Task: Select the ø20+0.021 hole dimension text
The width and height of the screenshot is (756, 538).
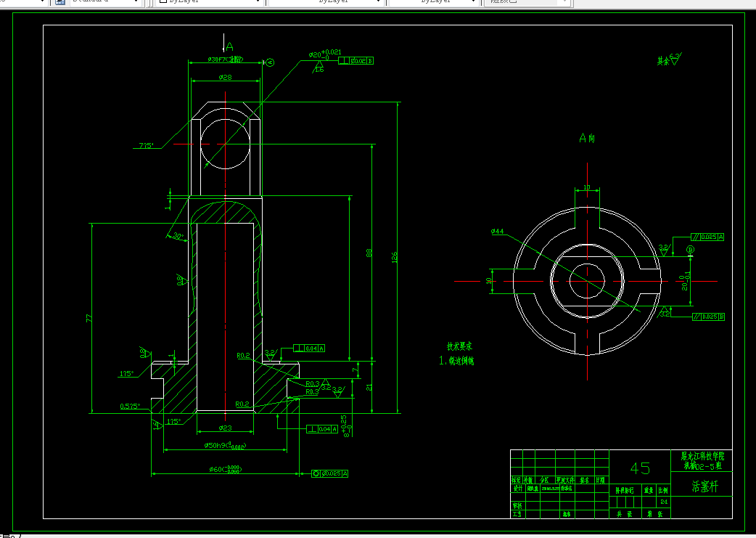Action: [x=325, y=54]
